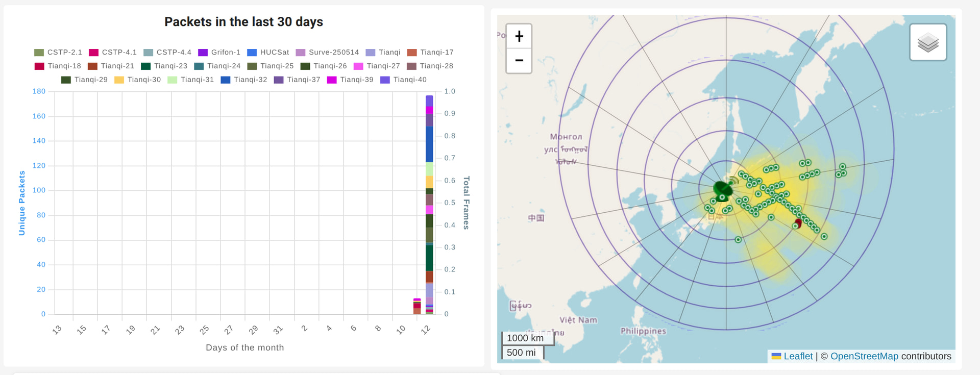Screen dimensions: 980x375
Task: Toggle CSTP-2.1 dataset in legend
Action: click(58, 53)
